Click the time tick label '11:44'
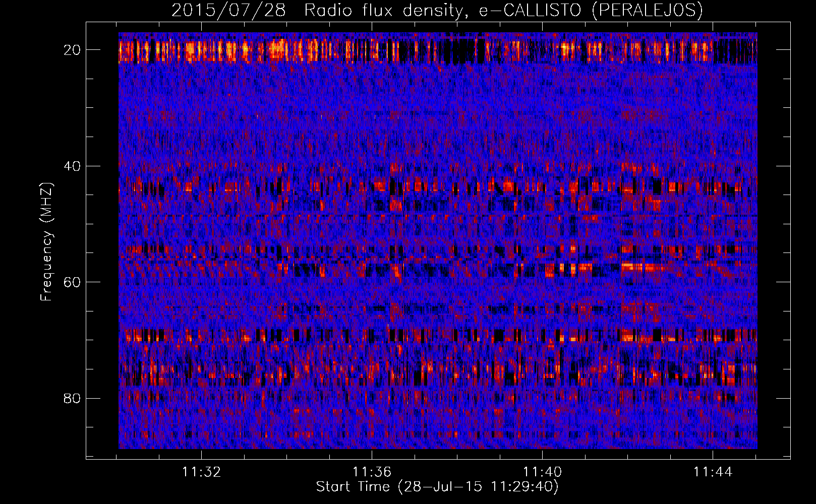Viewport: 816px width, 504px height. pos(713,472)
